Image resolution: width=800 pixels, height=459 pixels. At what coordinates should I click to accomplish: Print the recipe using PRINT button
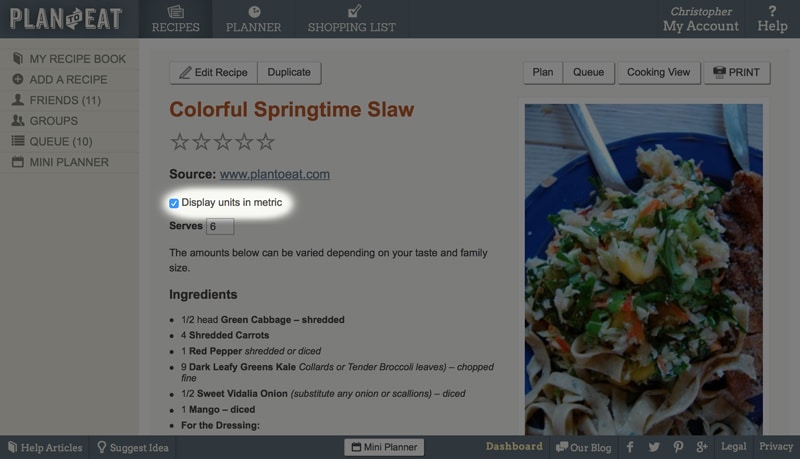coord(737,72)
